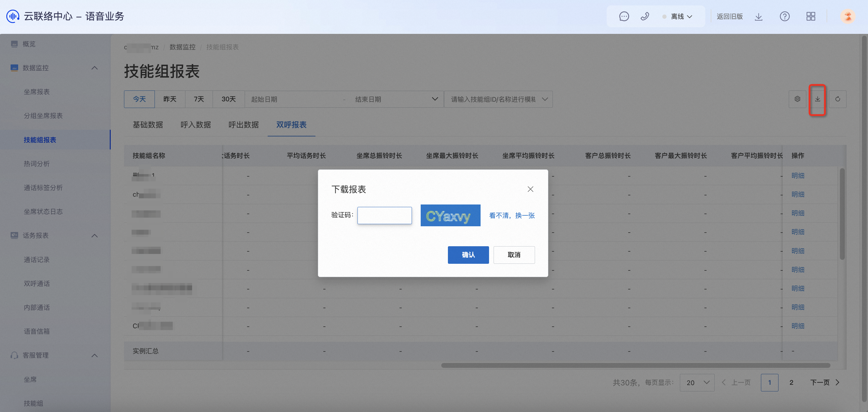Click the 验证码 input field
Viewport: 868px width, 412px height.
pos(384,215)
